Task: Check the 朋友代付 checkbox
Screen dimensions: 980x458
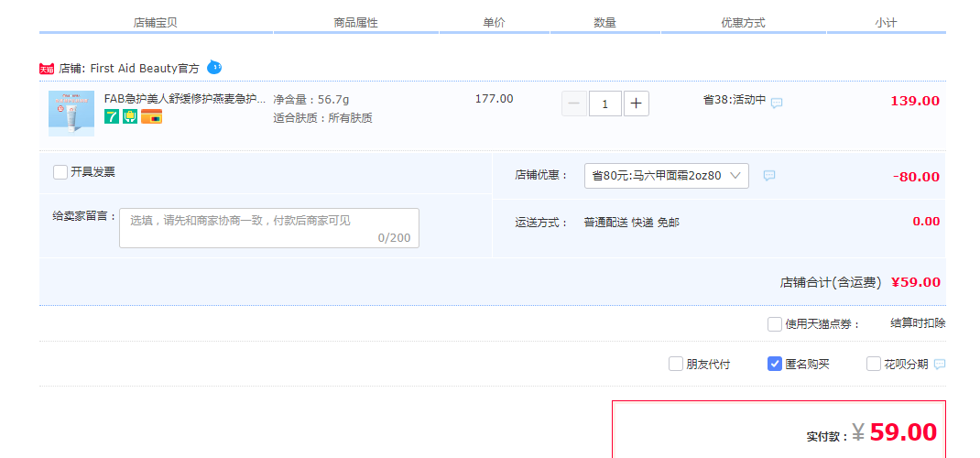Action: coord(676,364)
